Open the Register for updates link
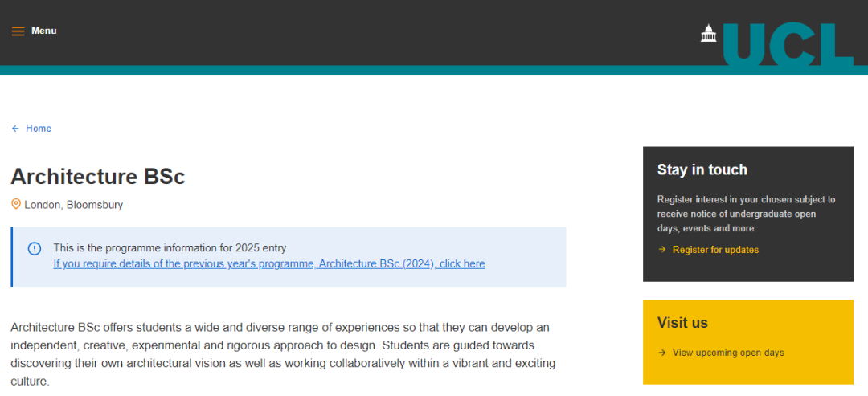This screenshot has height=396, width=868. [715, 250]
